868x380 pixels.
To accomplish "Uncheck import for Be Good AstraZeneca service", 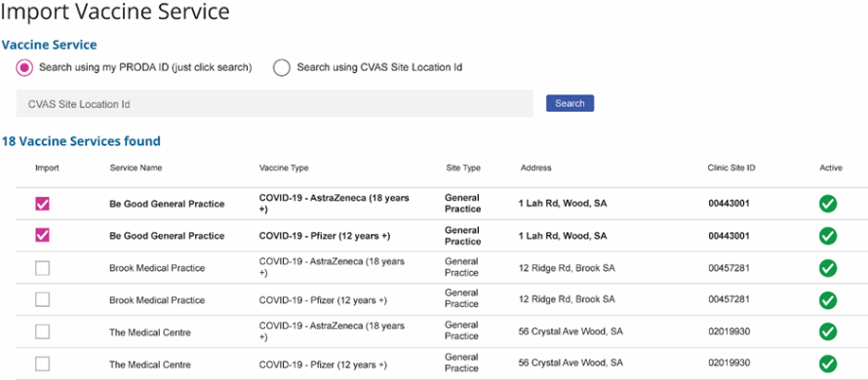I will (x=42, y=204).
